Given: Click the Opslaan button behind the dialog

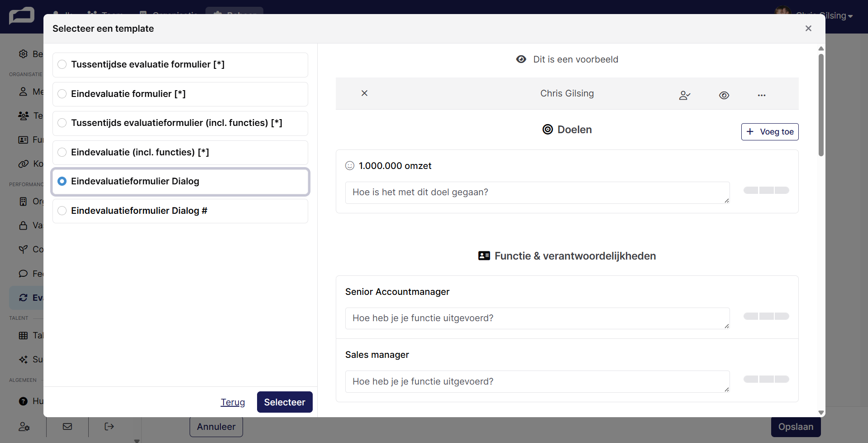Looking at the screenshot, I should 796,427.
